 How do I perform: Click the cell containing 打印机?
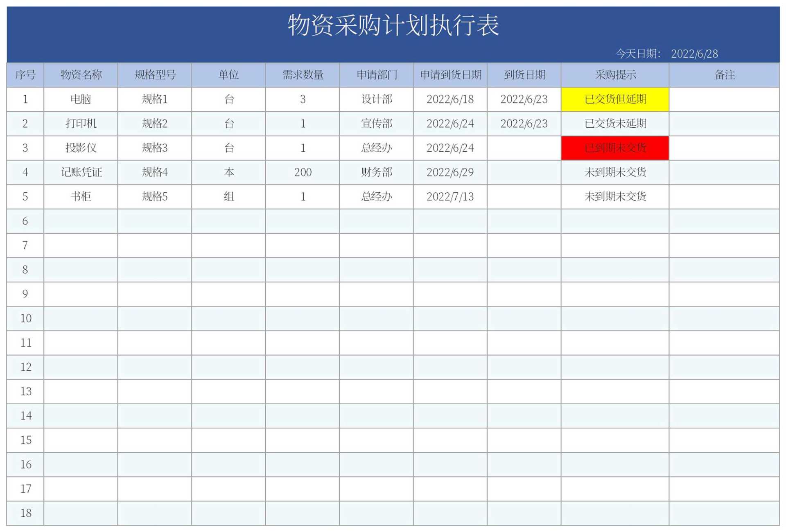81,124
